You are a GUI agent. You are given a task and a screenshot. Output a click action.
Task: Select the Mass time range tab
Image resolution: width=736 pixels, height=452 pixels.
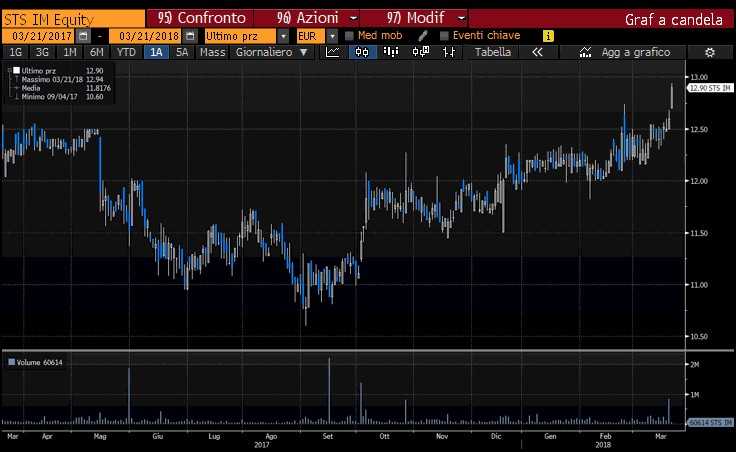point(212,52)
